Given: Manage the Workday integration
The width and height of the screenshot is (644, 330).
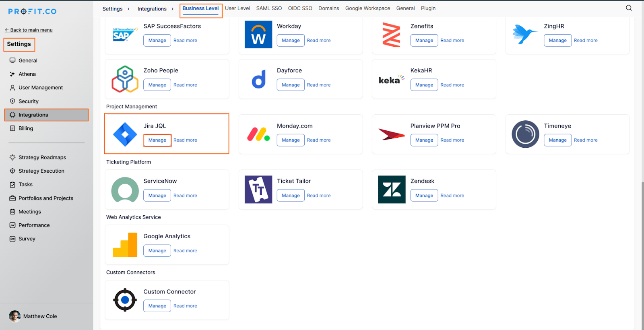Looking at the screenshot, I should click(x=291, y=40).
